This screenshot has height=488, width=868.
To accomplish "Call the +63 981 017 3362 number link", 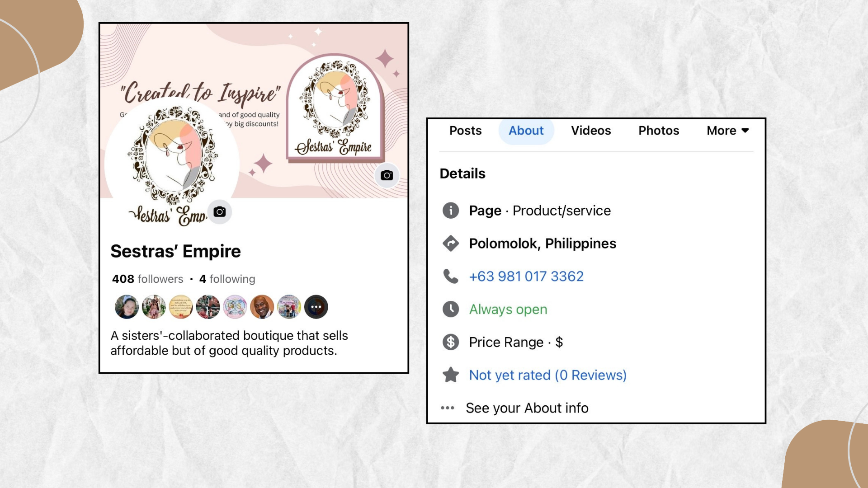I will pyautogui.click(x=526, y=276).
